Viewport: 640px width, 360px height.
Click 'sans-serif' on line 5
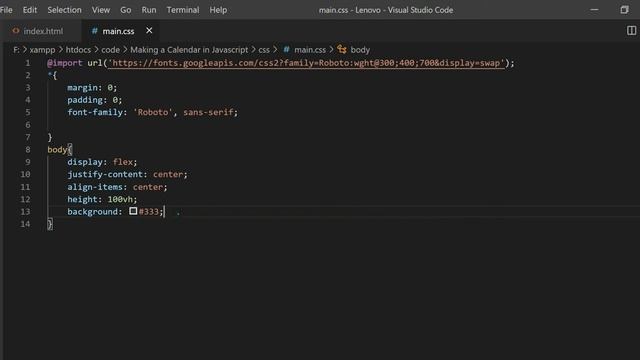click(208, 112)
